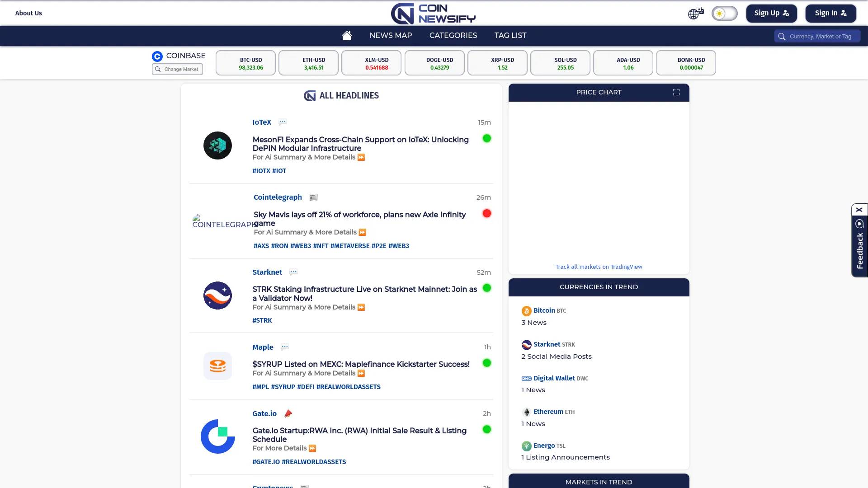Select the DOGE-USD ticker tile
Image resolution: width=868 pixels, height=488 pixels.
click(x=434, y=63)
